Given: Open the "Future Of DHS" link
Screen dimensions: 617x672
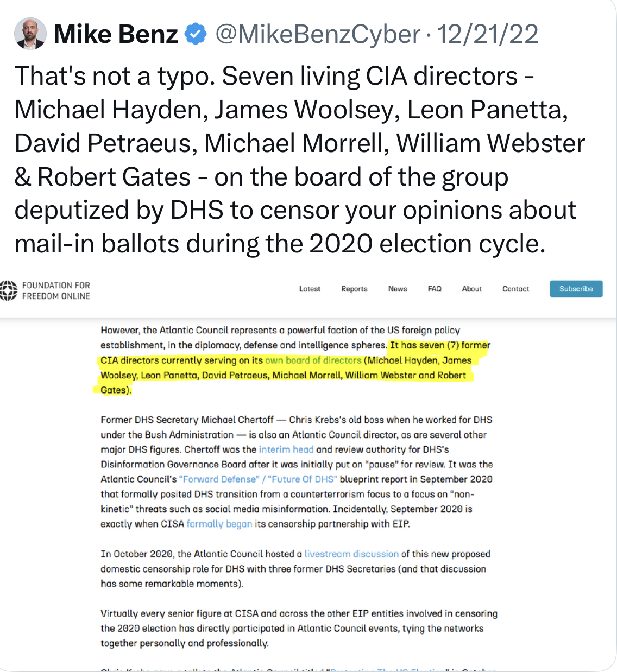Looking at the screenshot, I should (x=303, y=479).
